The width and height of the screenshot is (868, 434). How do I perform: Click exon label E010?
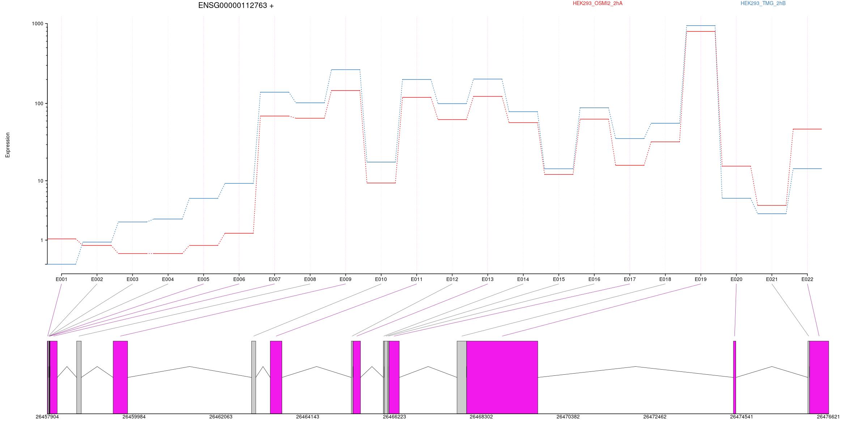click(x=381, y=279)
